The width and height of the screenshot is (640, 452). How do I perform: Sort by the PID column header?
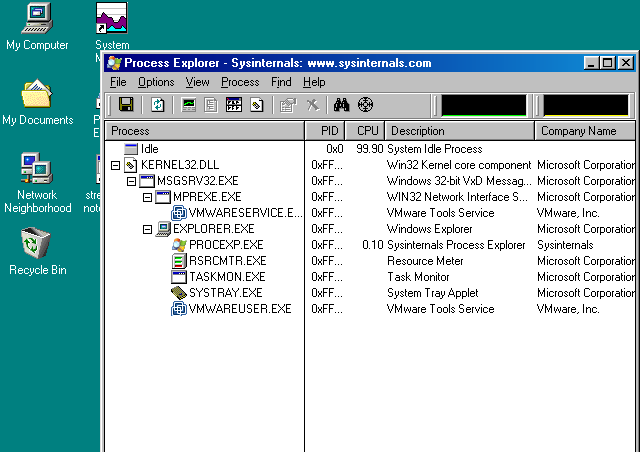(325, 131)
